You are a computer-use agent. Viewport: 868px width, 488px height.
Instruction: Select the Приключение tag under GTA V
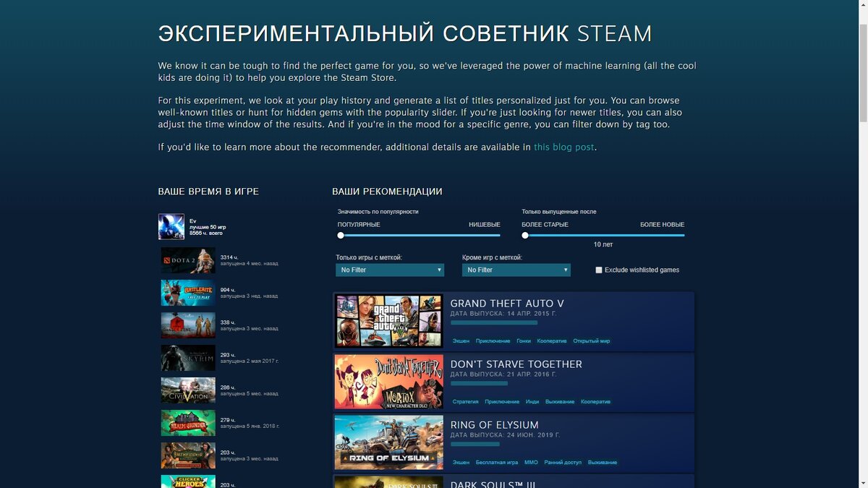click(493, 341)
